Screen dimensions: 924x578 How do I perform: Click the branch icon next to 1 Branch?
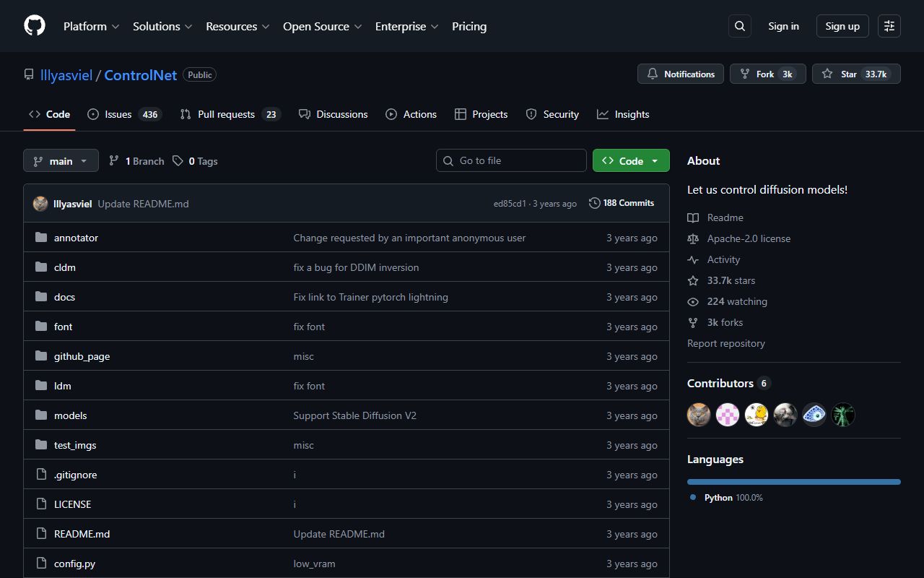[x=113, y=160]
